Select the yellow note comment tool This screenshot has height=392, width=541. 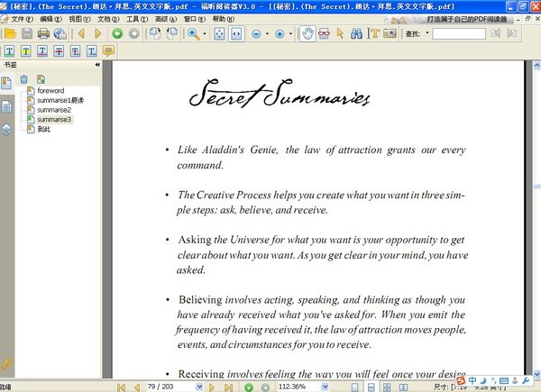click(108, 51)
